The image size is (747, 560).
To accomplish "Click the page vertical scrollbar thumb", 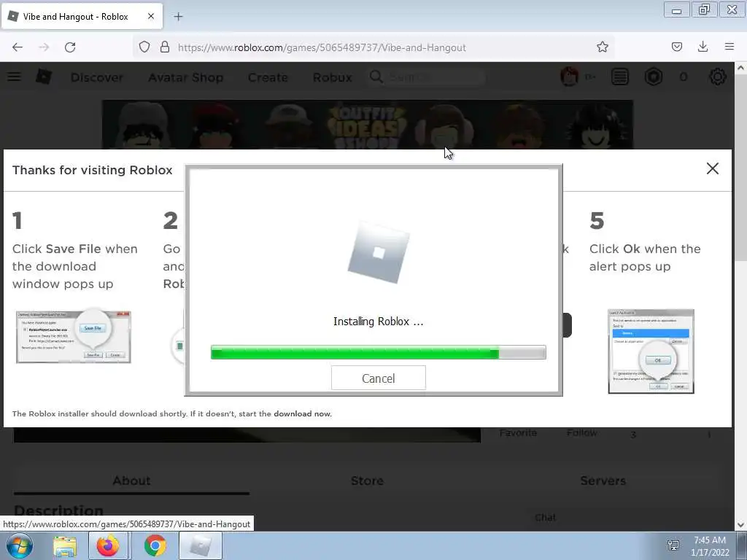I will coord(740,167).
